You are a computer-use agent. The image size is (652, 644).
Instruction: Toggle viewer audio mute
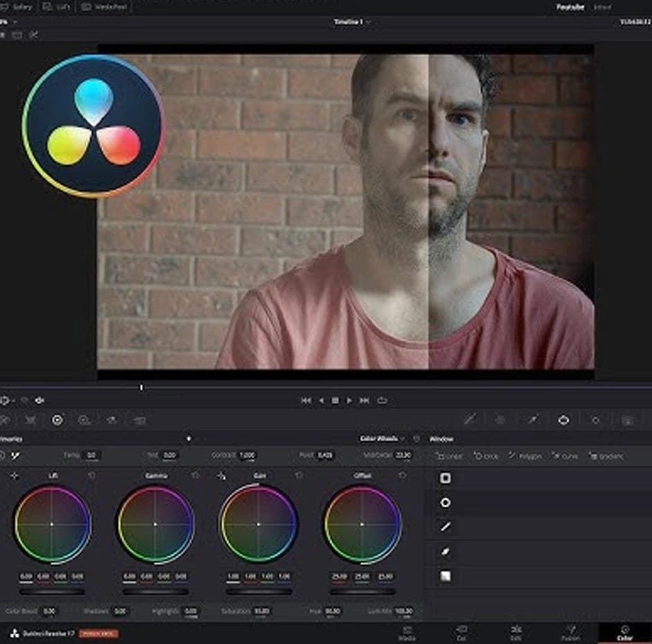tap(39, 400)
